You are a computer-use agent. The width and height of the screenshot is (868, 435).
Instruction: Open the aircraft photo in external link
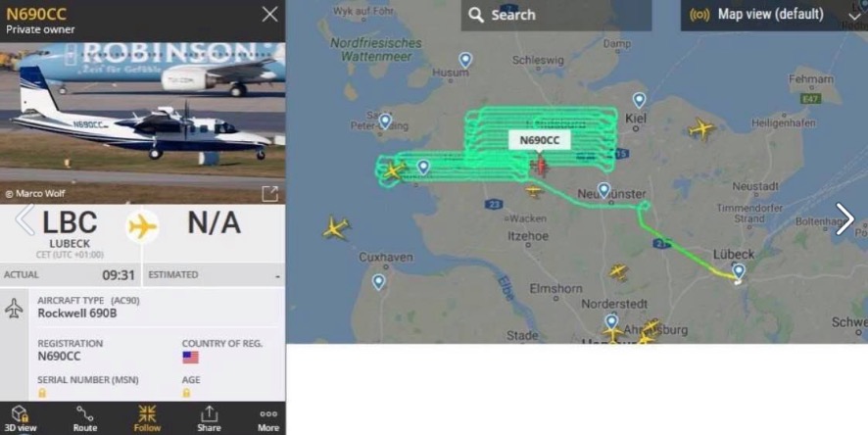270,194
